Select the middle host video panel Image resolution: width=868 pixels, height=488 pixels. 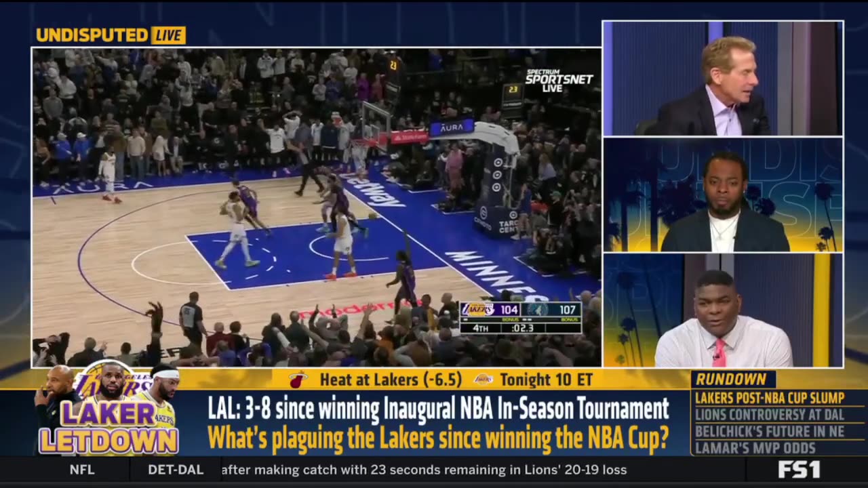pyautogui.click(x=723, y=195)
